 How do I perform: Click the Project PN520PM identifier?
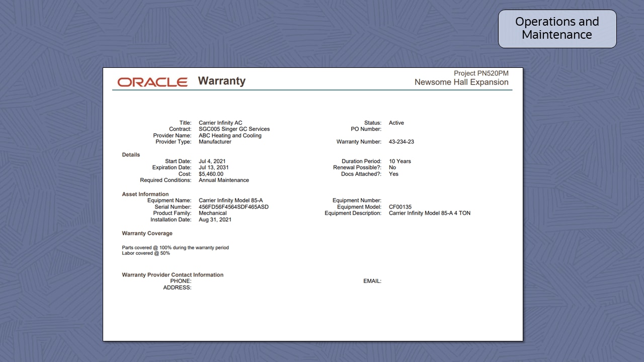481,73
